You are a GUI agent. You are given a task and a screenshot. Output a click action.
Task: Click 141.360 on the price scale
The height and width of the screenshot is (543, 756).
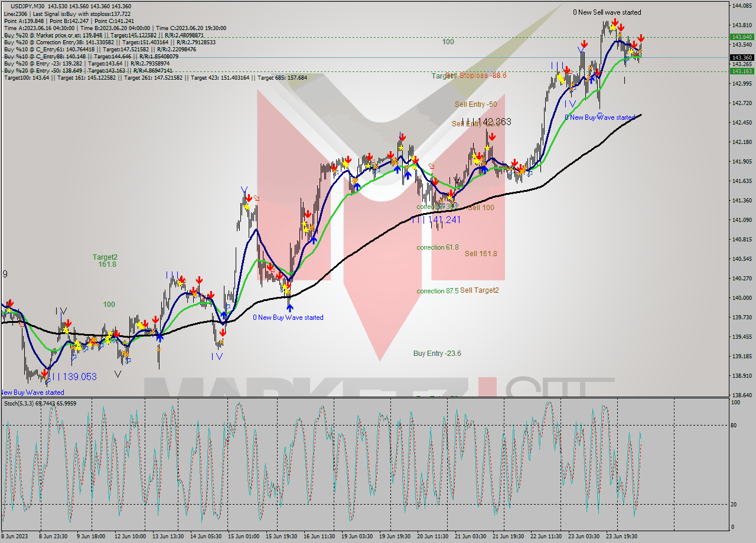741,201
